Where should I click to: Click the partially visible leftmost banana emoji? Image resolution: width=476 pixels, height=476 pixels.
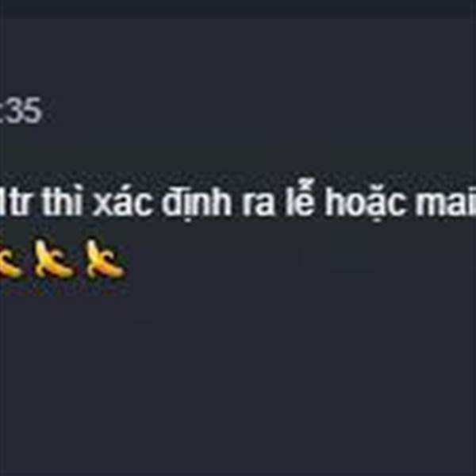pos(10,263)
